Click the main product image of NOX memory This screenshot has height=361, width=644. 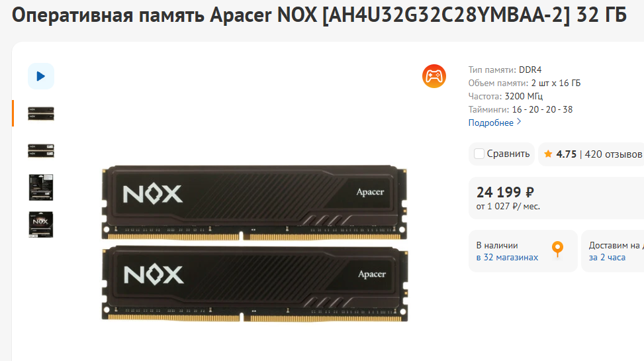[255, 243]
